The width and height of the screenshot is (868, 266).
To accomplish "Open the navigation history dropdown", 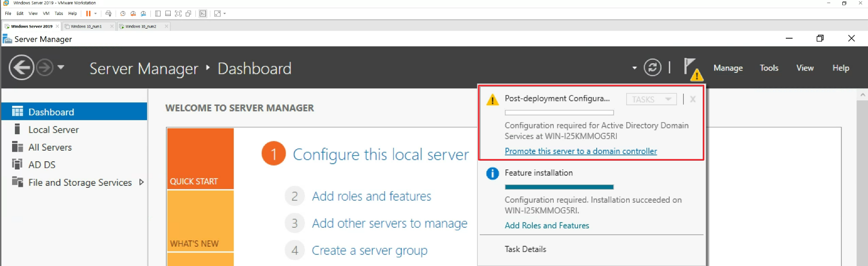I will pyautogui.click(x=61, y=67).
